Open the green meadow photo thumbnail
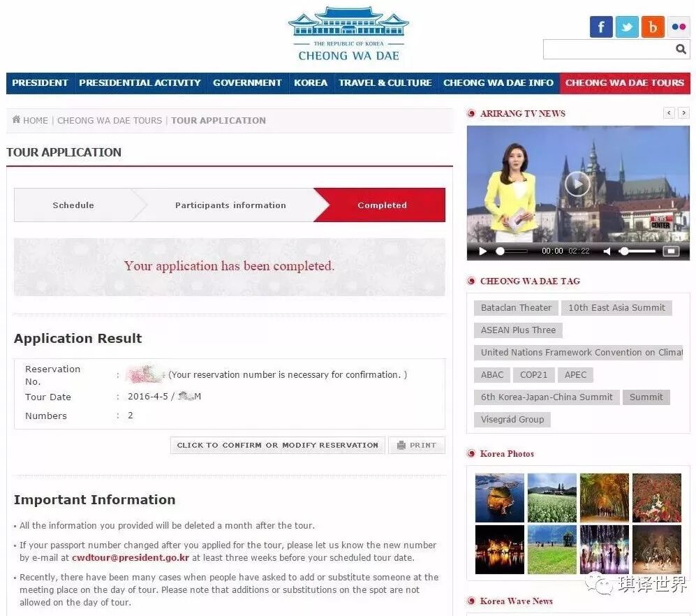 (551, 550)
